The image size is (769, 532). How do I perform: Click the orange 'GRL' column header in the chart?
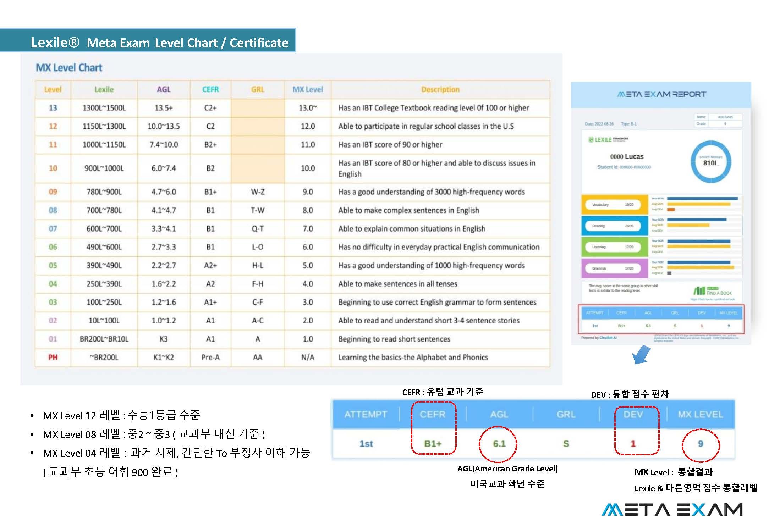coord(258,90)
